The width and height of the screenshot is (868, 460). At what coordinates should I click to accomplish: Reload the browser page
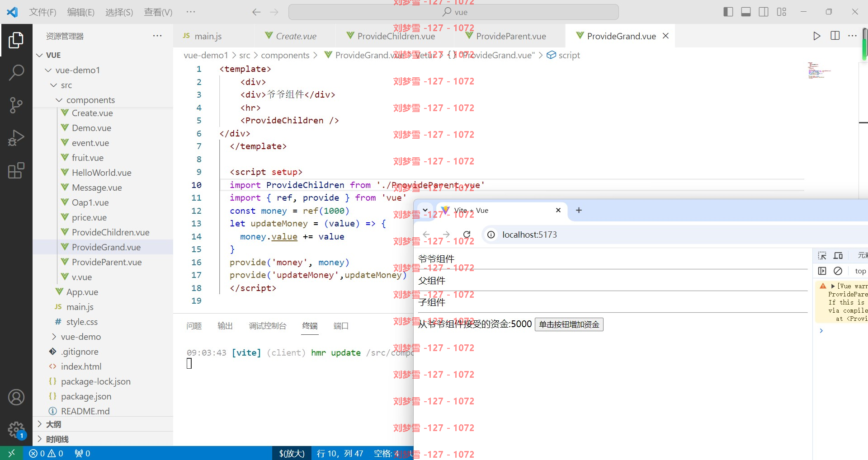coord(467,235)
